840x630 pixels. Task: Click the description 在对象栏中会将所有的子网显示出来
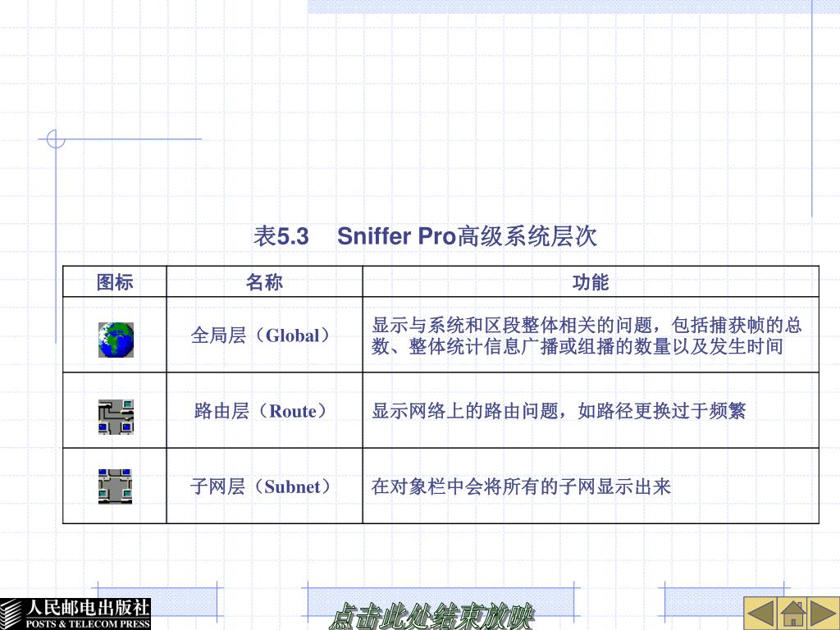point(521,486)
